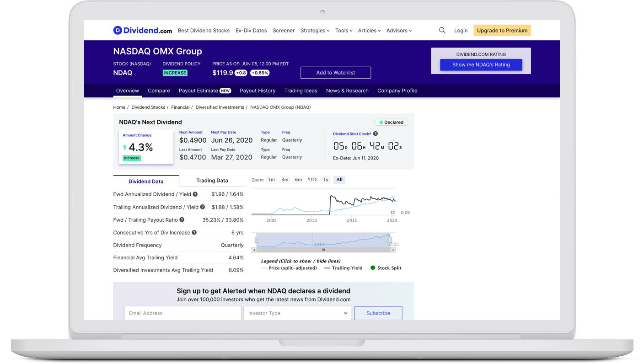Open the Screener page
The width and height of the screenshot is (644, 364).
tap(284, 31)
